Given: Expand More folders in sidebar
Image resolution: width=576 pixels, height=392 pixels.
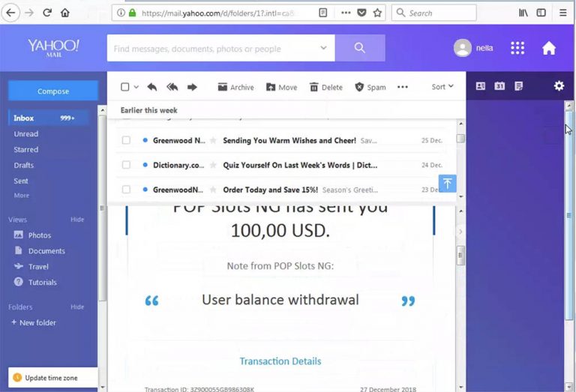Looking at the screenshot, I should (x=21, y=196).
